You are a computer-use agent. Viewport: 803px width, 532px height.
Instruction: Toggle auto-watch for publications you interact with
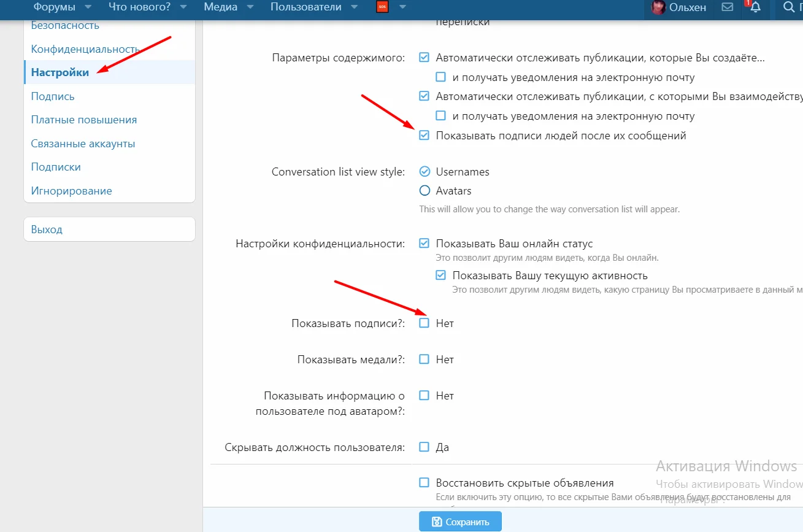(x=424, y=96)
